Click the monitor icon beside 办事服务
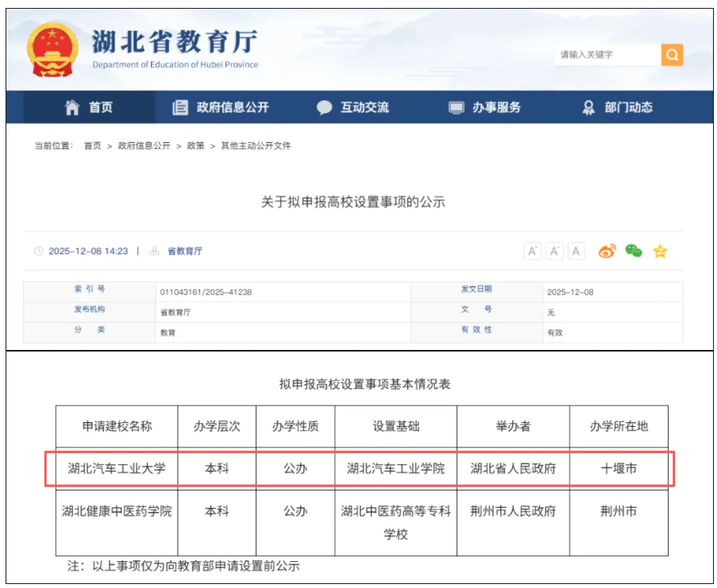Screen dimensions: 717x588 point(456,108)
